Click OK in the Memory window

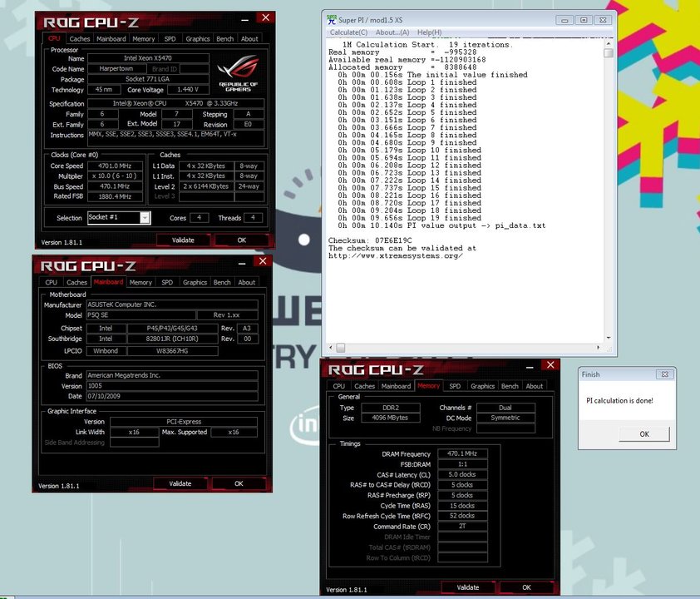click(x=527, y=587)
